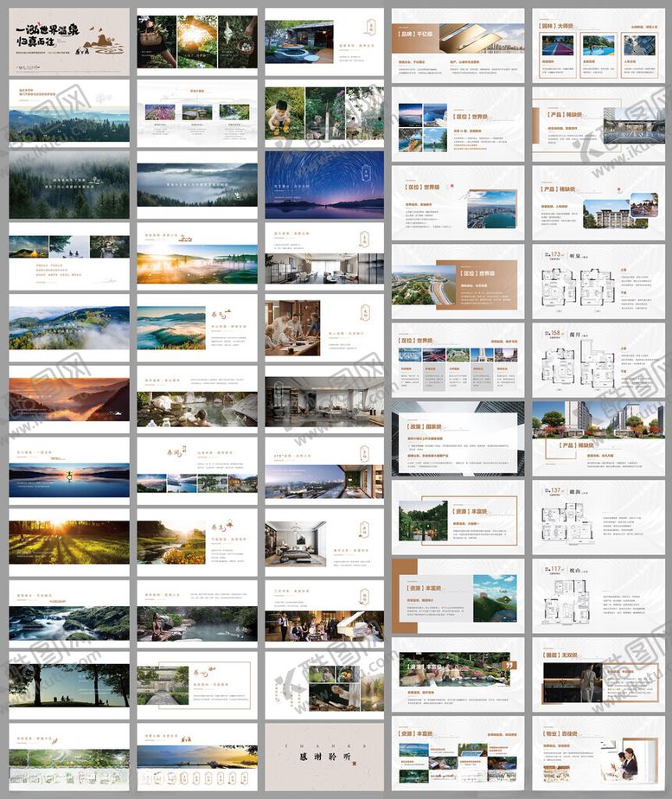The image size is (672, 799).
Task: Select the stone house with round pool slide
Action: click(324, 40)
